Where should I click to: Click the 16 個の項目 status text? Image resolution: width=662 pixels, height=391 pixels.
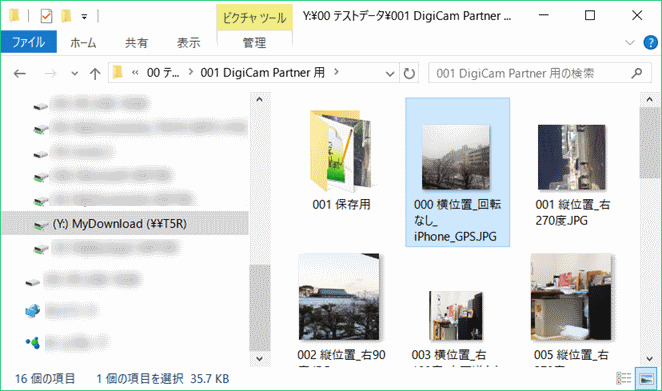point(45,379)
